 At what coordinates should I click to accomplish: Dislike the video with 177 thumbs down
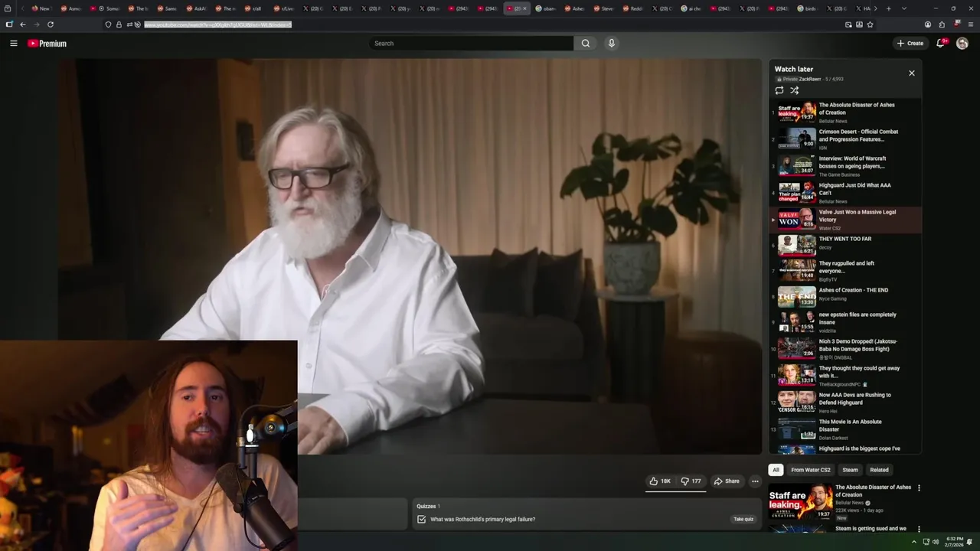click(691, 481)
